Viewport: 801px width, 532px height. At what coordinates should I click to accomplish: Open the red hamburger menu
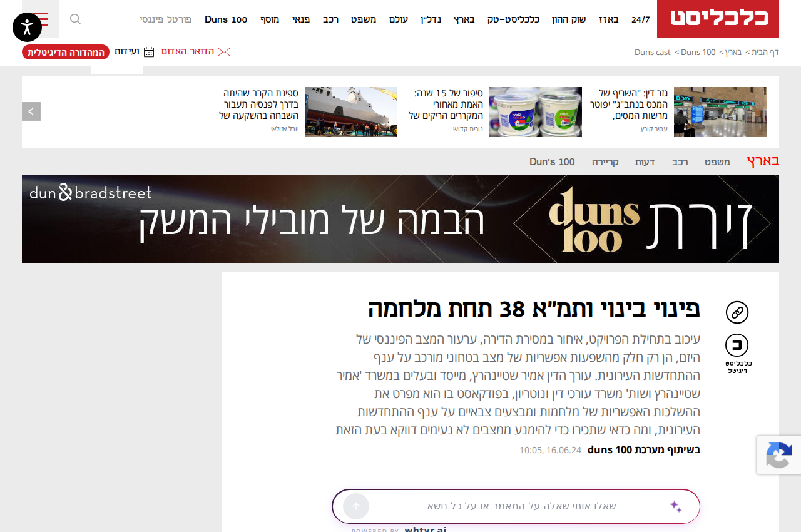coord(41,19)
